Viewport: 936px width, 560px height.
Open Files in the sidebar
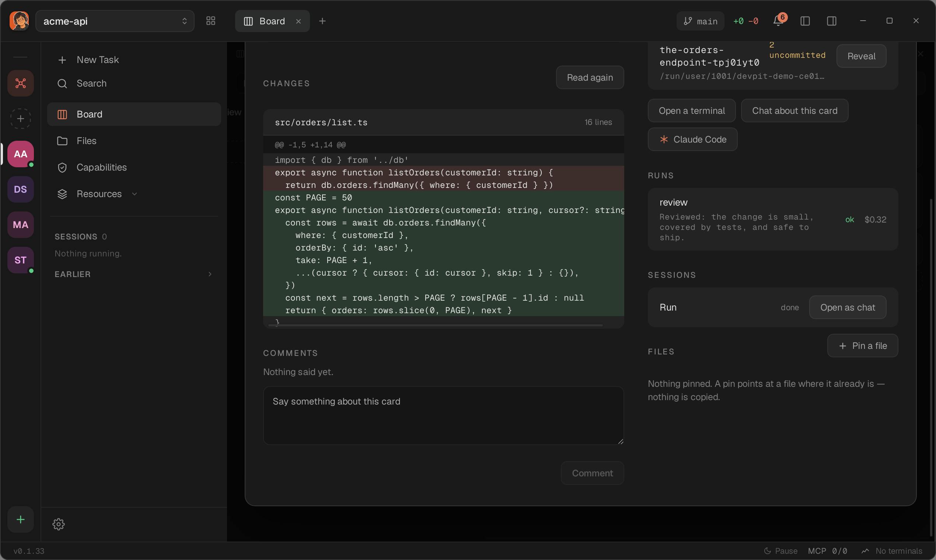(x=134, y=141)
